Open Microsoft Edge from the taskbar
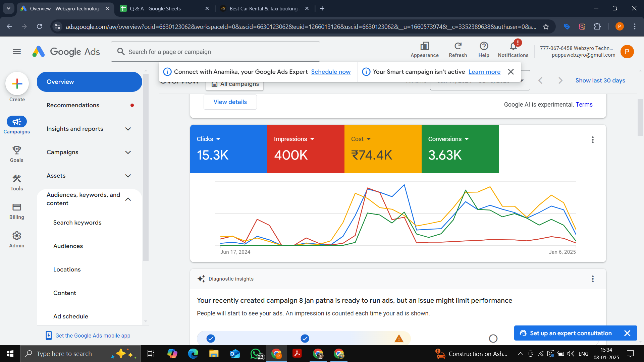The width and height of the screenshot is (644, 362). click(x=193, y=354)
